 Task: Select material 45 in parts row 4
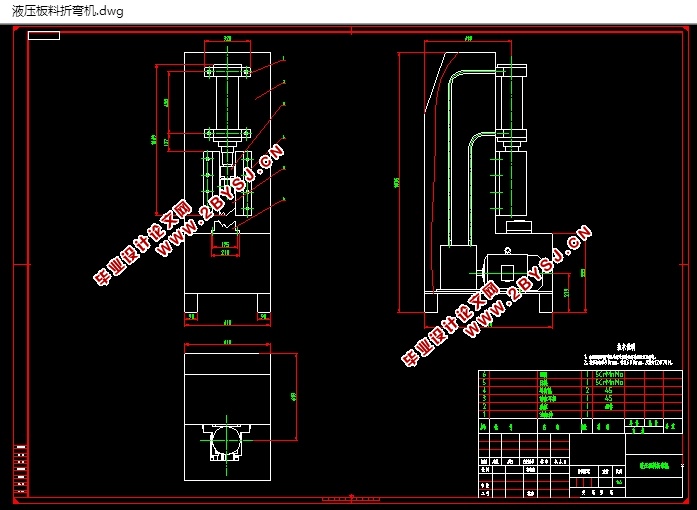pyautogui.click(x=609, y=390)
